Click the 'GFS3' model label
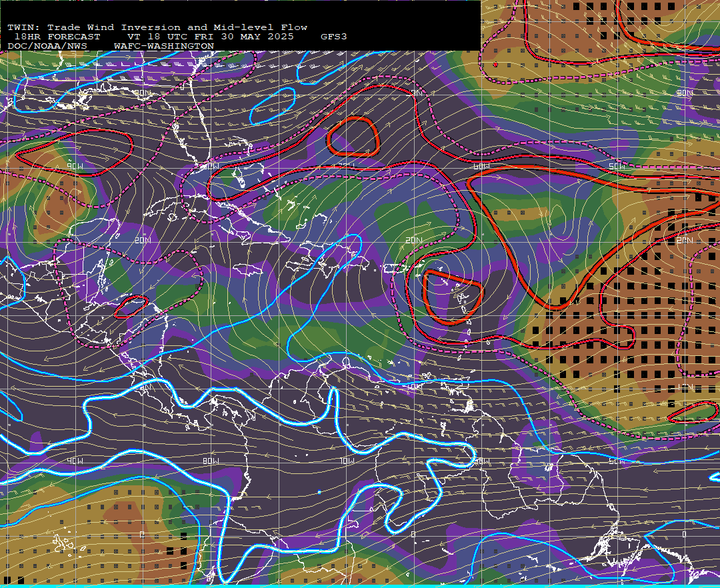The width and height of the screenshot is (720, 588). tap(334, 37)
